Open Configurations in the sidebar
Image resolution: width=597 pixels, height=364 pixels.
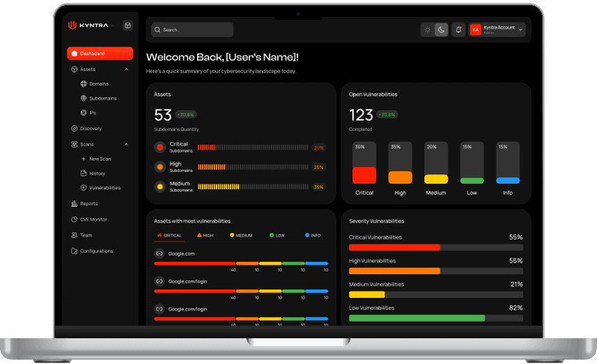(96, 251)
